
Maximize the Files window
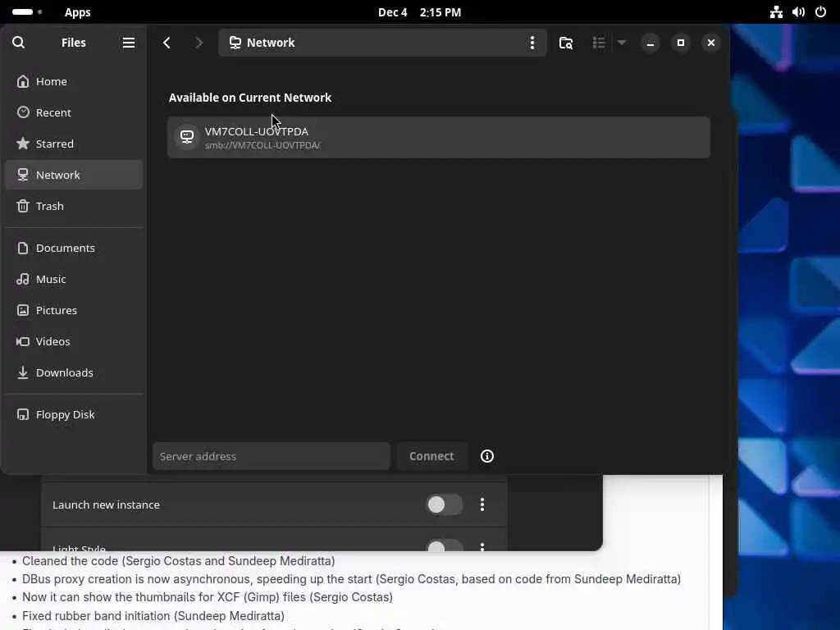pyautogui.click(x=681, y=43)
